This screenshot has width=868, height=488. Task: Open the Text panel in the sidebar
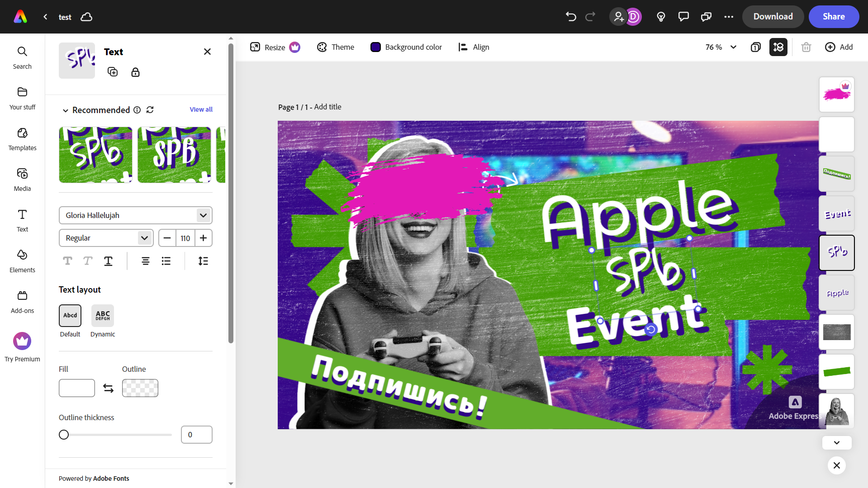(x=22, y=221)
